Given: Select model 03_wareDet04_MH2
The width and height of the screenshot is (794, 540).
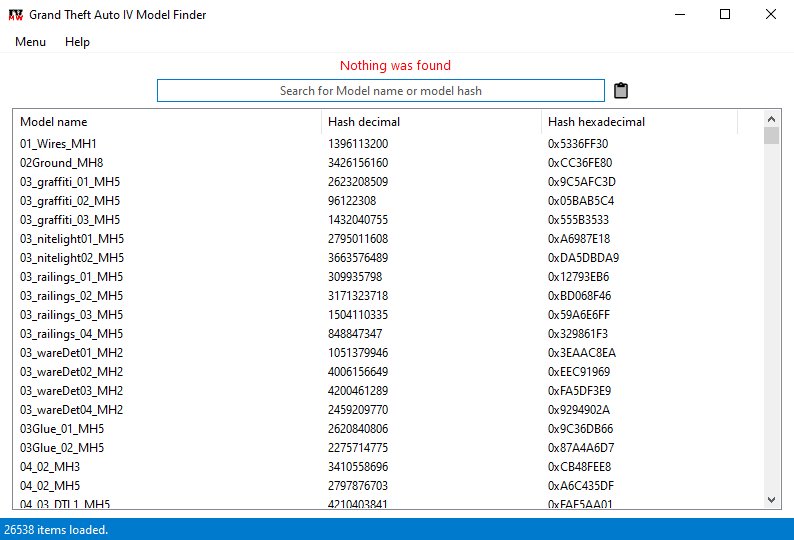Looking at the screenshot, I should click(71, 410).
